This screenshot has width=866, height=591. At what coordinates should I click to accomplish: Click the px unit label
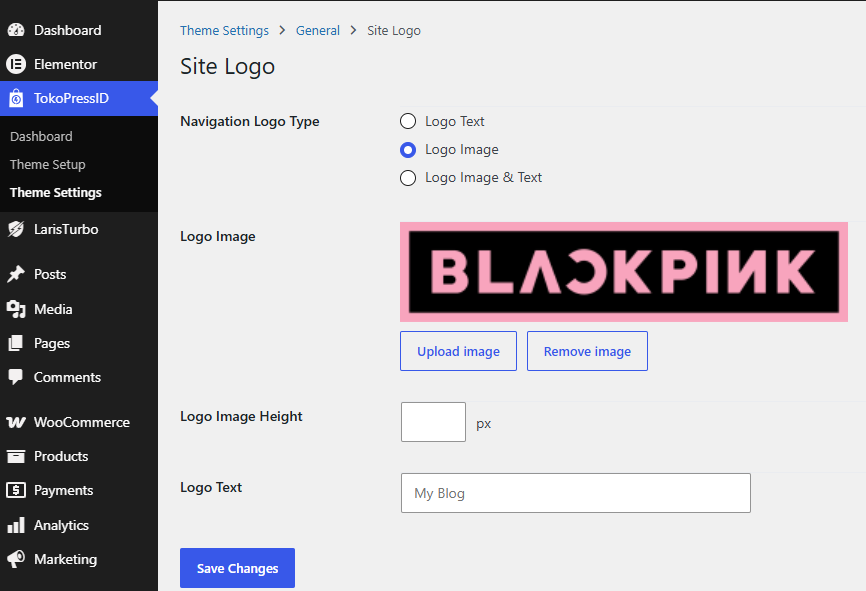point(484,424)
